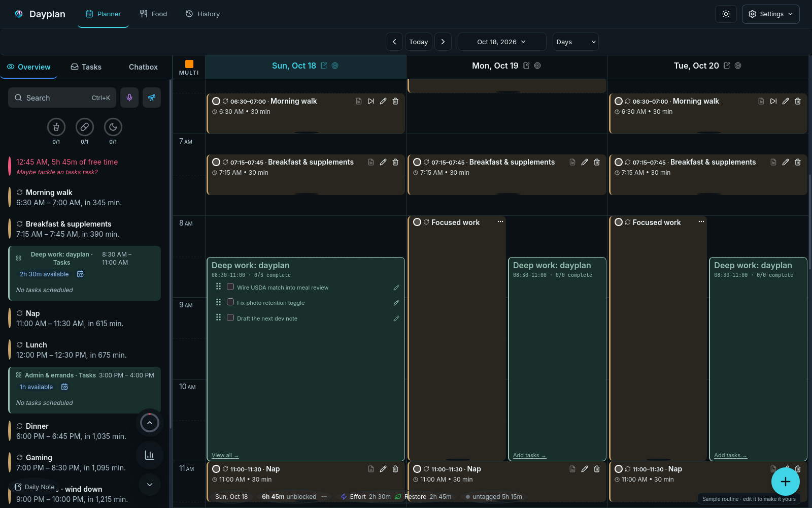Click the floating plus add button
The height and width of the screenshot is (508, 812).
785,482
